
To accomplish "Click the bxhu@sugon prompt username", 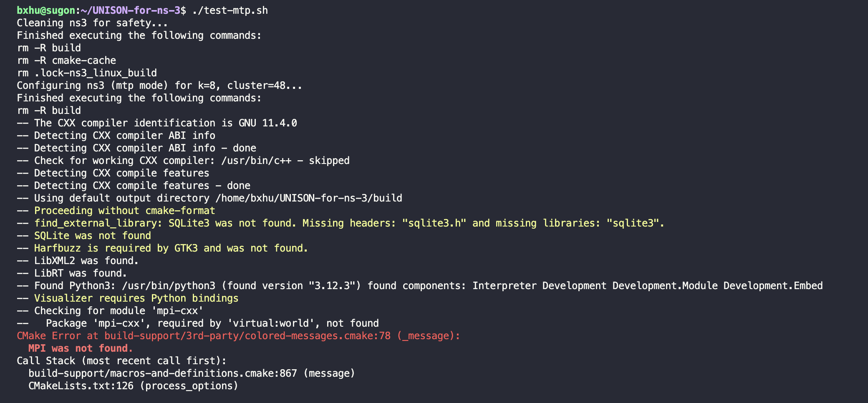I will click(x=46, y=10).
